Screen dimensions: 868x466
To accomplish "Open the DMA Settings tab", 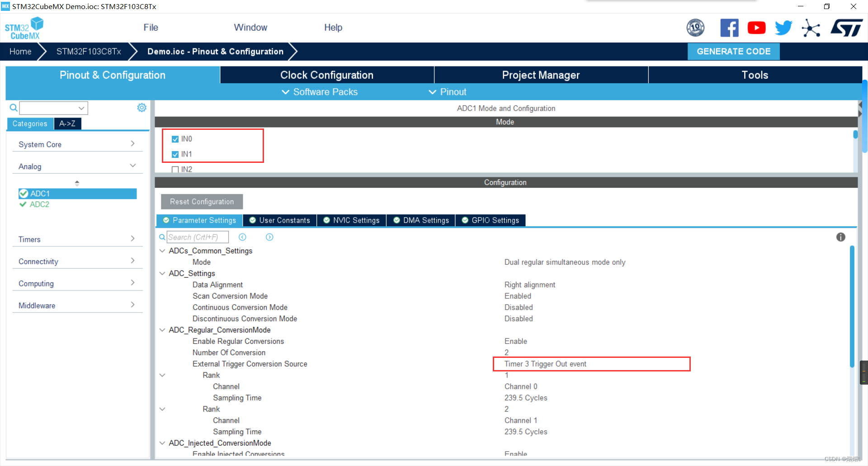I will [x=421, y=220].
